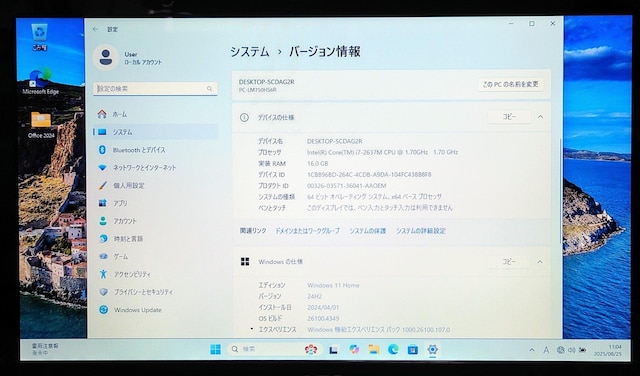
Task: Open ネットワークとインターネット settings
Action: click(155, 168)
